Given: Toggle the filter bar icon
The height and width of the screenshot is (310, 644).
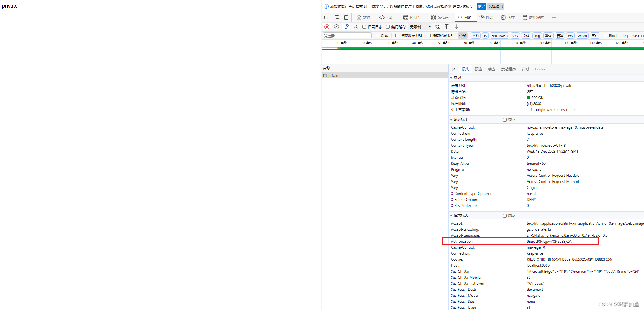Looking at the screenshot, I should tap(346, 27).
